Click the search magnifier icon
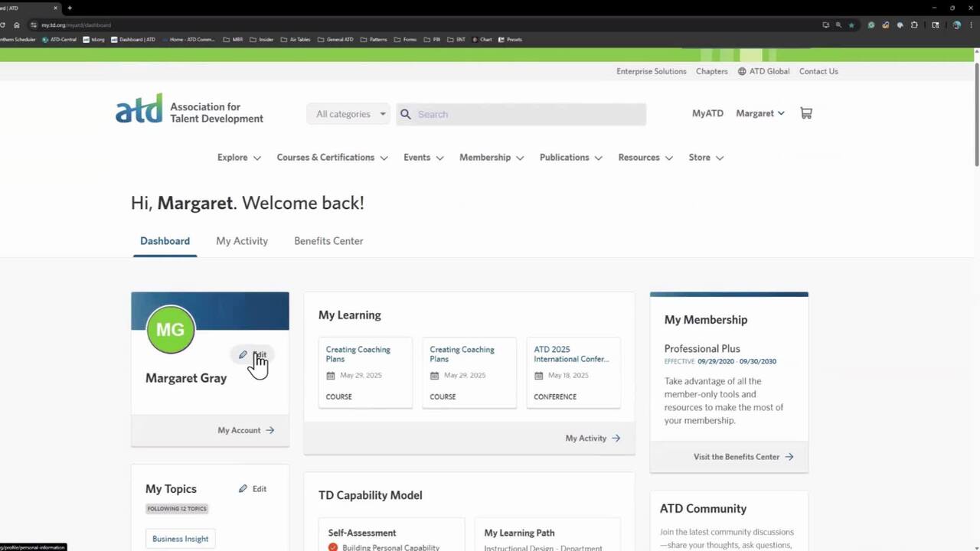This screenshot has width=980, height=551. pos(406,114)
